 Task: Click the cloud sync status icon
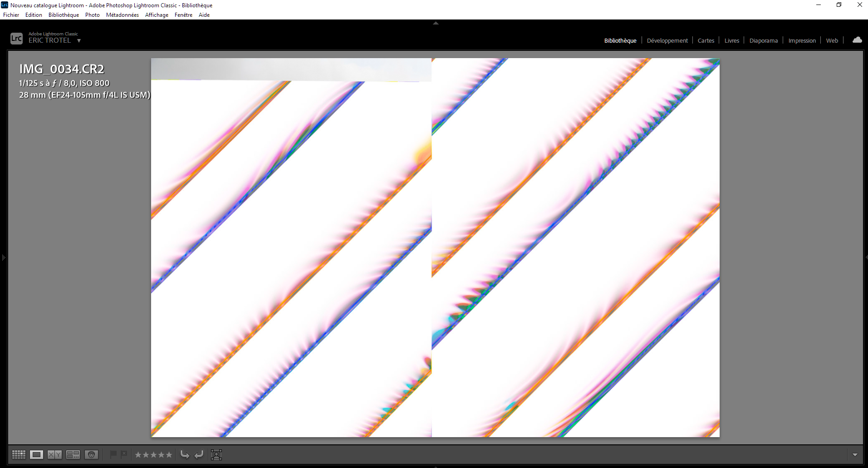(x=857, y=40)
